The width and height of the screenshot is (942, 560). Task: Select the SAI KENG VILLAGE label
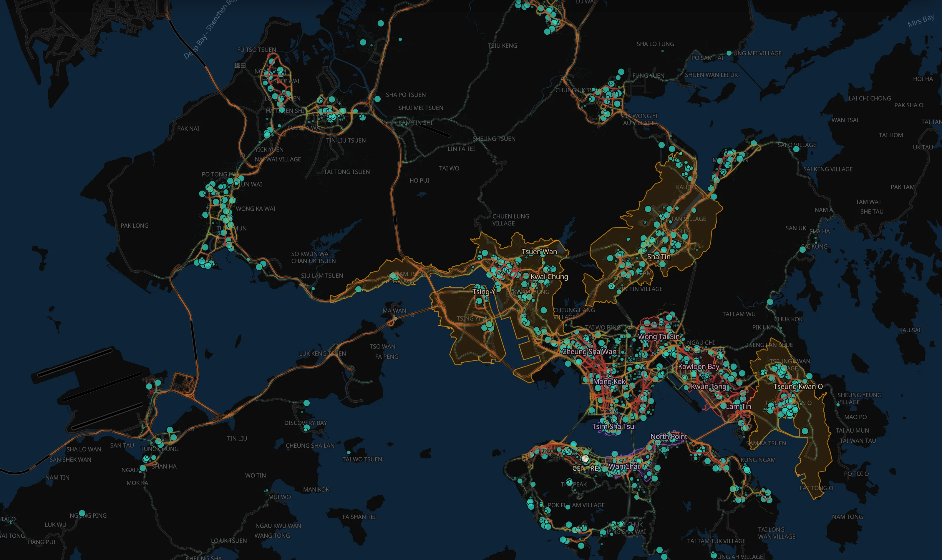(827, 169)
